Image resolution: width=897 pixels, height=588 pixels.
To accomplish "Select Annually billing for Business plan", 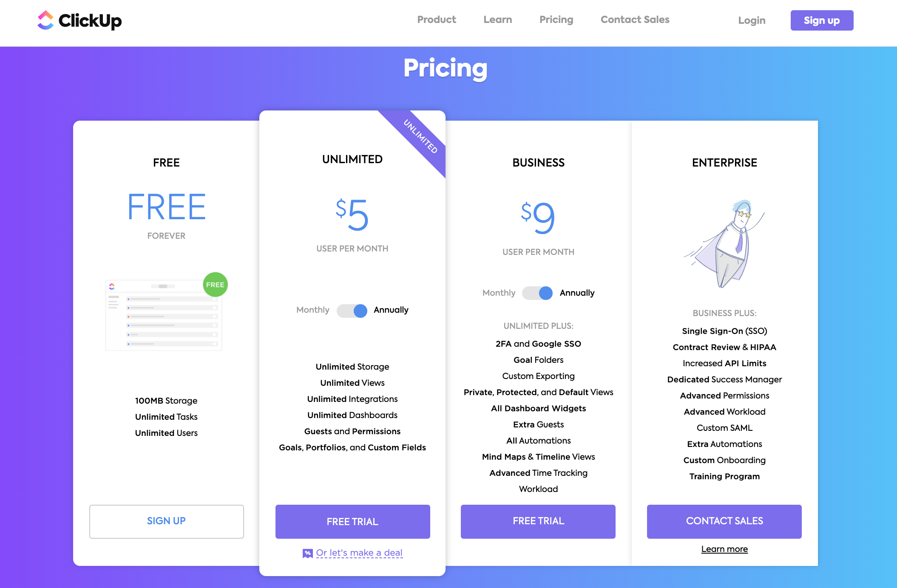I will coord(577,293).
